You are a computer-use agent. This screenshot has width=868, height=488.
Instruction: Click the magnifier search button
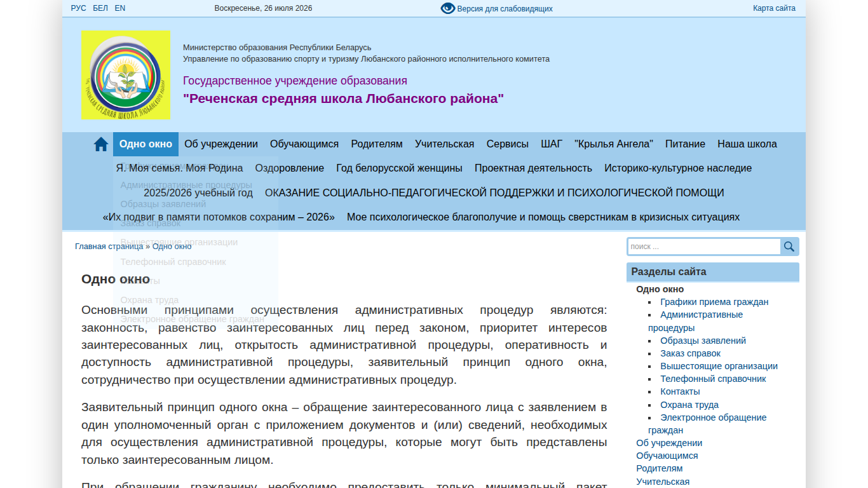[789, 247]
